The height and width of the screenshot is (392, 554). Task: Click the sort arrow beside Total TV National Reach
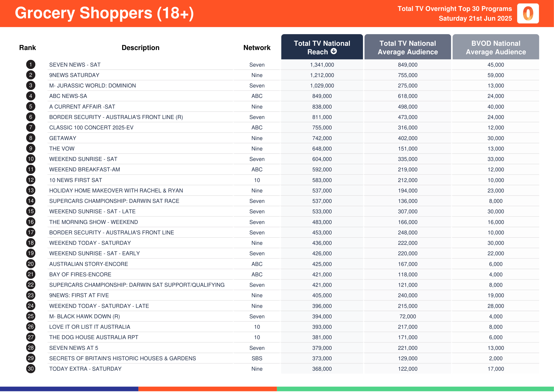pos(334,51)
